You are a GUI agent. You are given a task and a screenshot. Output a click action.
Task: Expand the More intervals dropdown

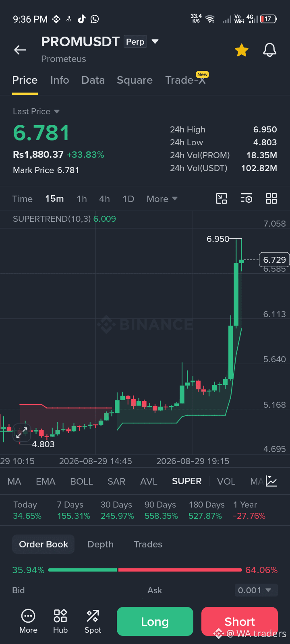click(x=162, y=199)
